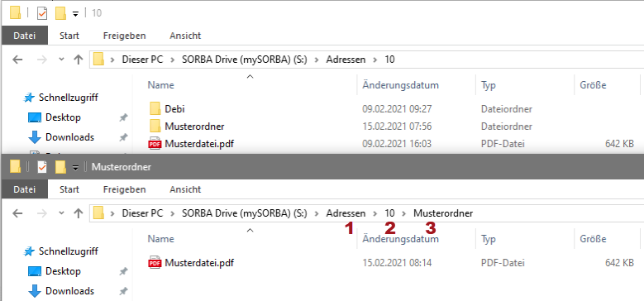Open Ansicht tab in Musterordner window
This screenshot has width=644, height=301.
[x=185, y=189]
